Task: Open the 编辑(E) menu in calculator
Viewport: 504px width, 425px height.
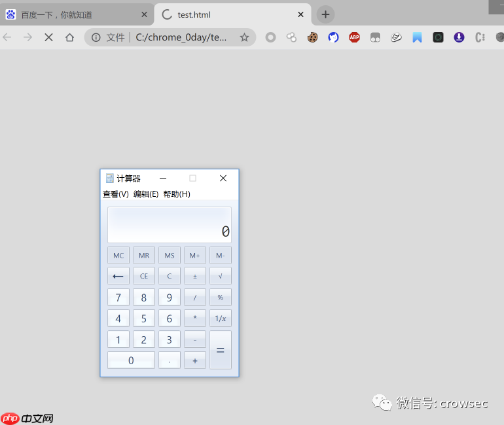Action: click(146, 194)
